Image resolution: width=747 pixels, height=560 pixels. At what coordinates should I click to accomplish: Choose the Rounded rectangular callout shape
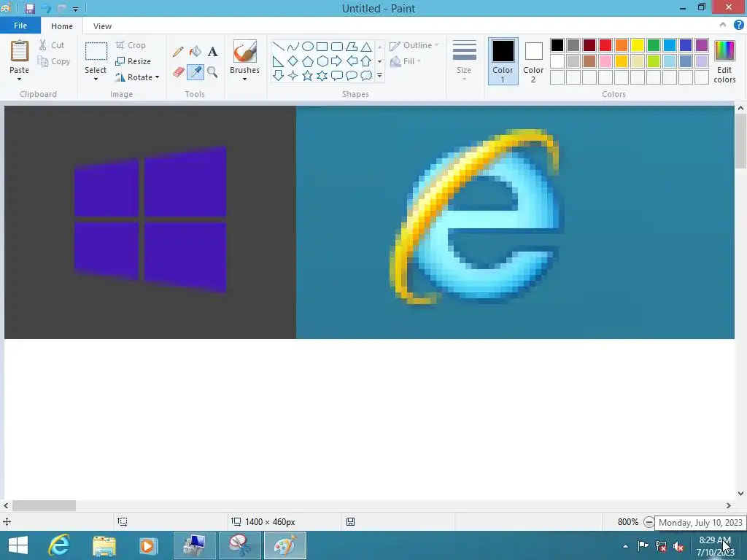pyautogui.click(x=337, y=75)
